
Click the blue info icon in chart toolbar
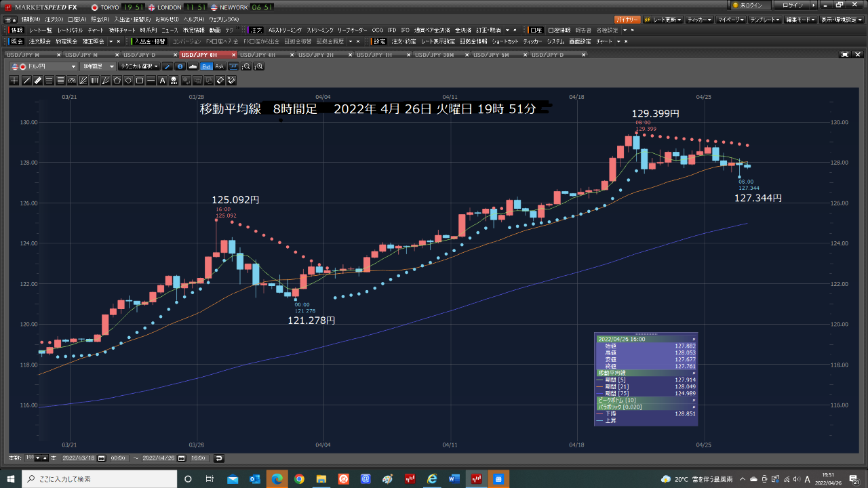click(180, 66)
